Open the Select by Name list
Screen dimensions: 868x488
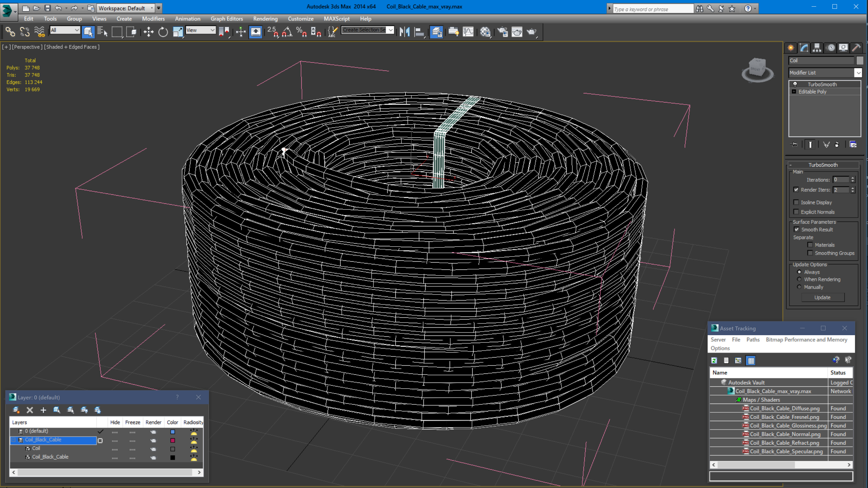(102, 32)
